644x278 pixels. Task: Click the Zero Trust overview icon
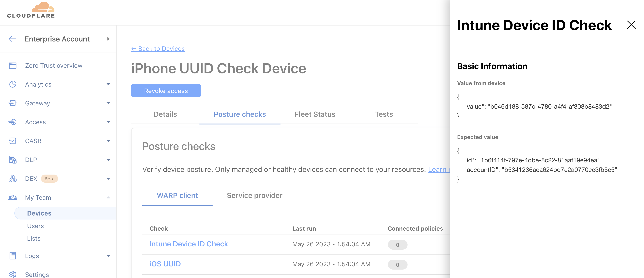pyautogui.click(x=13, y=65)
